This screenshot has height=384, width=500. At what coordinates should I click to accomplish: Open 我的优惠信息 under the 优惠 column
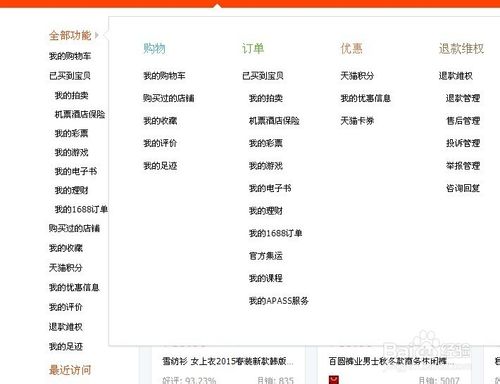pos(365,98)
